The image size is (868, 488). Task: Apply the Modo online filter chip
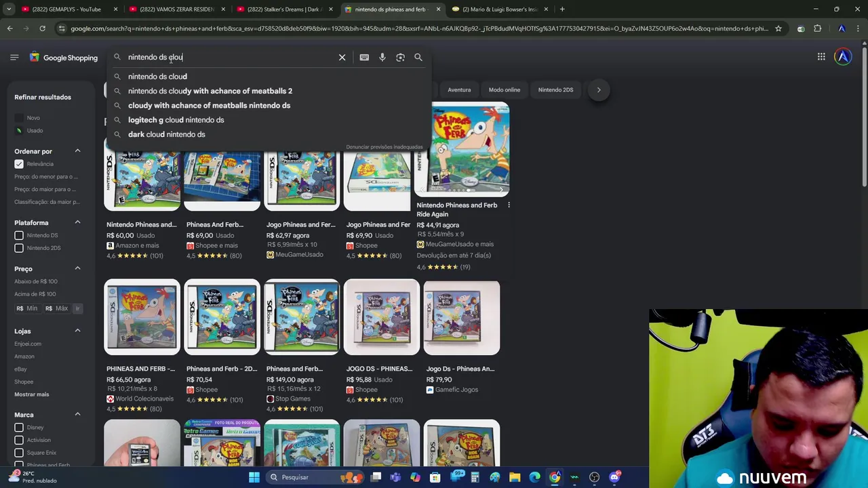[505, 89]
